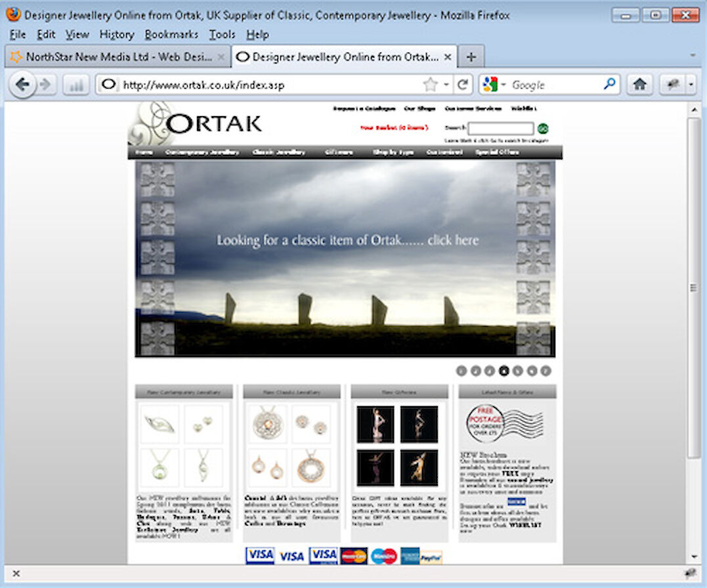
Task: Click the Shop by Type nav link
Action: click(393, 152)
